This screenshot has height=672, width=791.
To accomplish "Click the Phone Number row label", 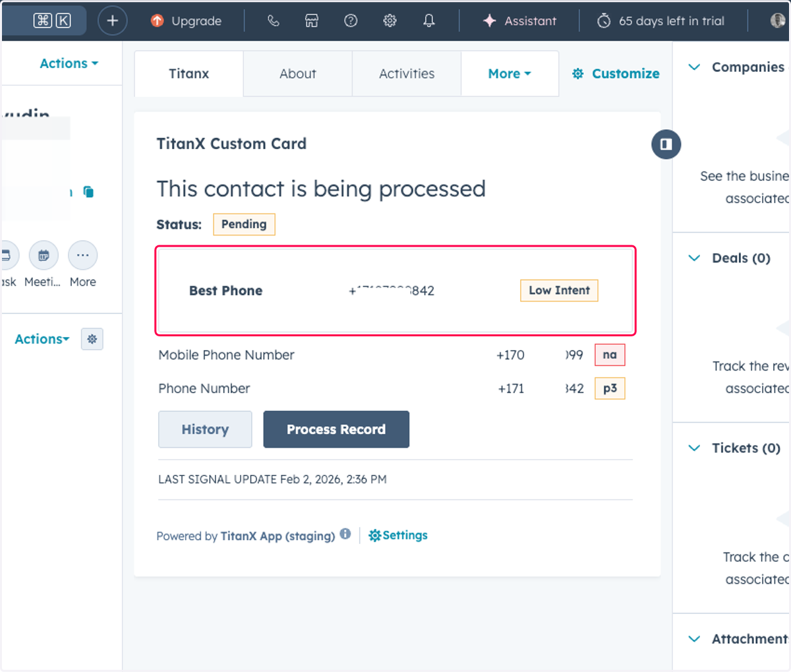I will point(204,388).
